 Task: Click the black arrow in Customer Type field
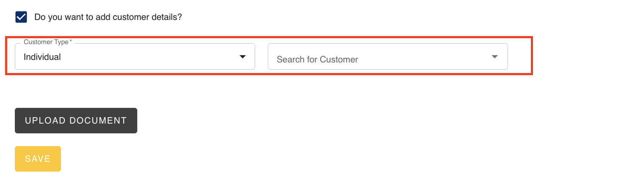point(243,57)
